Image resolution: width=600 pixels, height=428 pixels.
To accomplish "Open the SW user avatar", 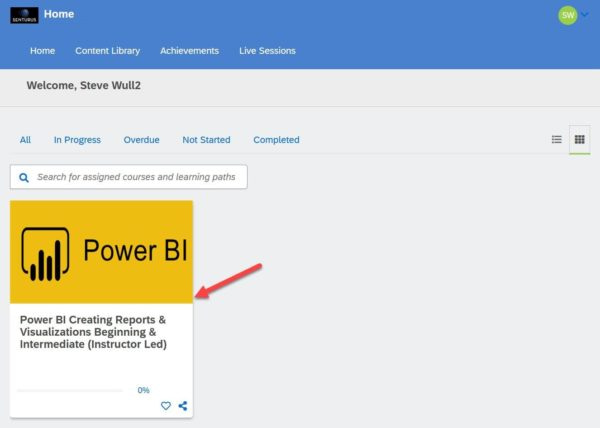I will (567, 15).
